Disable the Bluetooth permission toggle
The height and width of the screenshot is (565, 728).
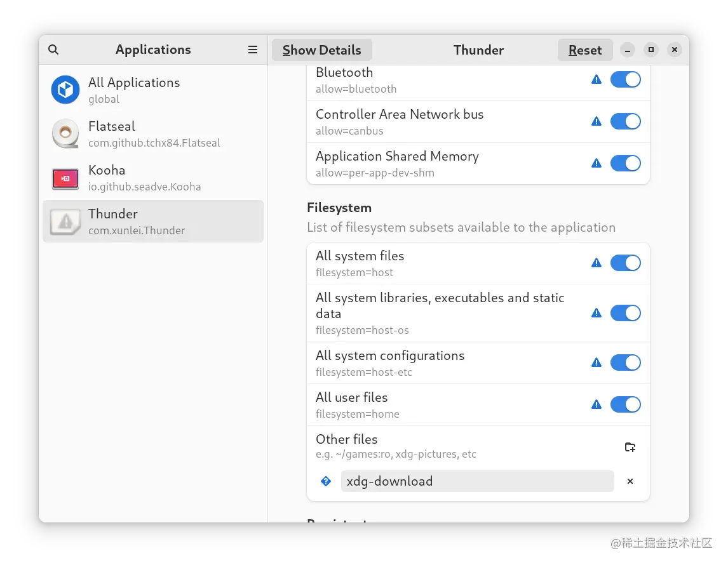[x=625, y=79]
